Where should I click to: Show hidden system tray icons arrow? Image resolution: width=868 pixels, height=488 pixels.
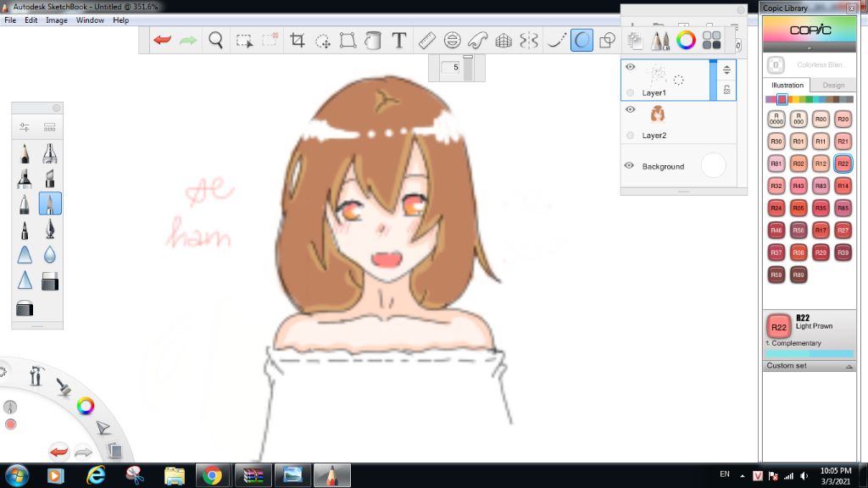pos(743,476)
